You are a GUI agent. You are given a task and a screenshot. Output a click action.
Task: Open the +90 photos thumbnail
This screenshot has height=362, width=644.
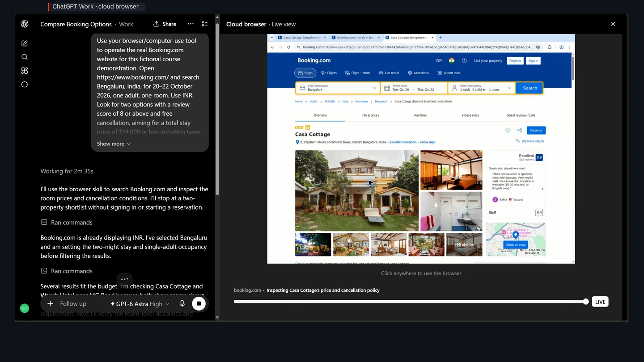(464, 244)
